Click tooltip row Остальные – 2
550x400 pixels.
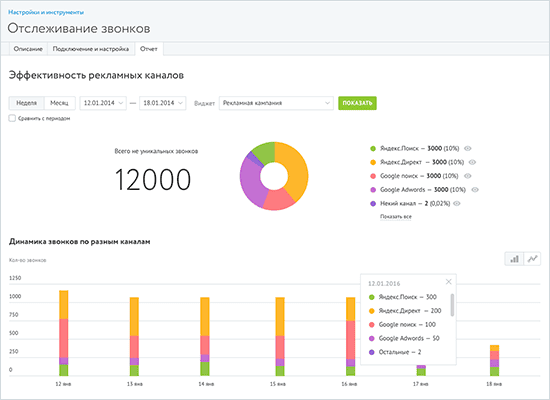395,352
